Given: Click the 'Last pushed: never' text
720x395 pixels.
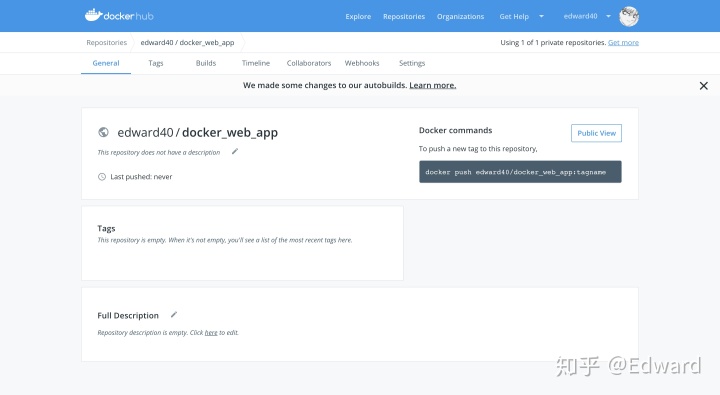Looking at the screenshot, I should pos(141,177).
